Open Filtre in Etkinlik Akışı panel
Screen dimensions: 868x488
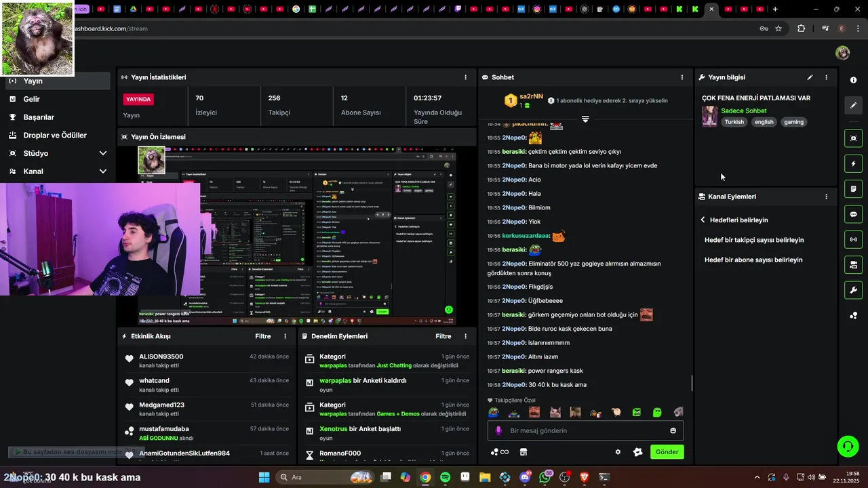point(262,336)
